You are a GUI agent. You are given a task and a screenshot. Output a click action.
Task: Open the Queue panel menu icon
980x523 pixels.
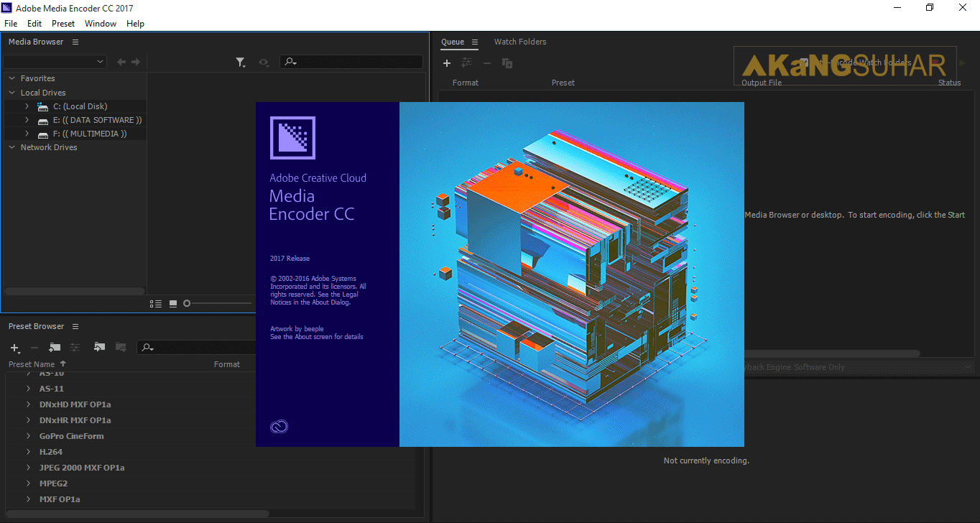pos(475,42)
